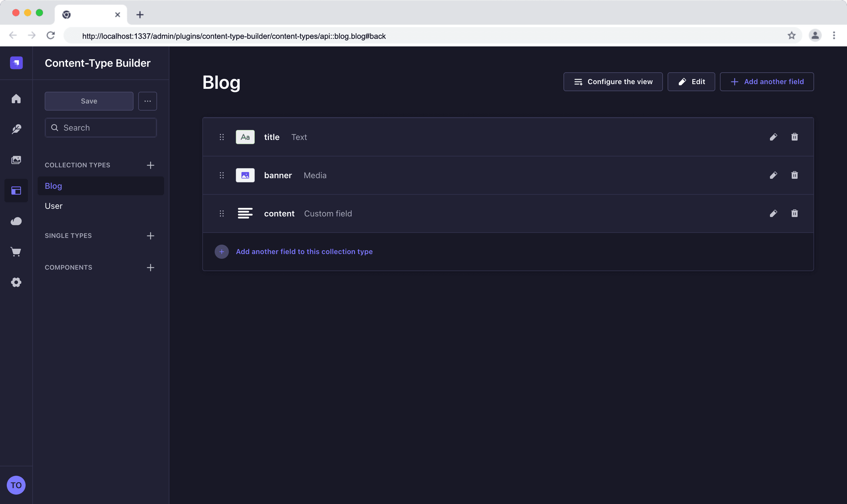The height and width of the screenshot is (504, 847).
Task: Open the Cloud deploy icon
Action: click(x=16, y=221)
